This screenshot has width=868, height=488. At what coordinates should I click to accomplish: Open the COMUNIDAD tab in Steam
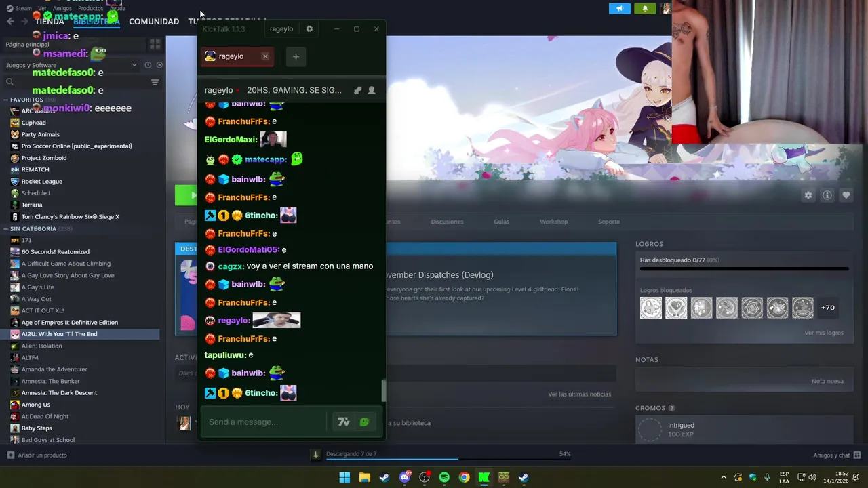tap(154, 22)
